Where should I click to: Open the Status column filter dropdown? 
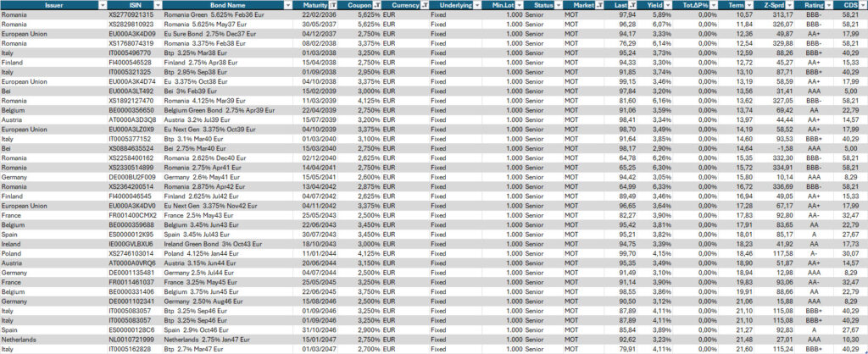pos(558,5)
